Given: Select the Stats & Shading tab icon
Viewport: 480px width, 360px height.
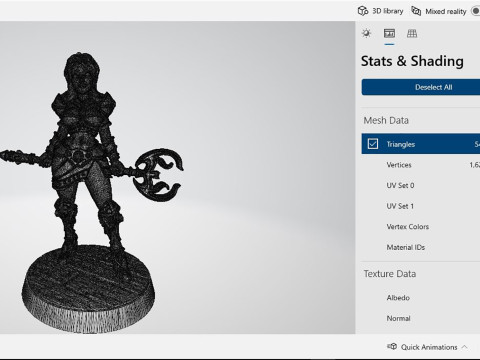Looking at the screenshot, I should click(389, 33).
